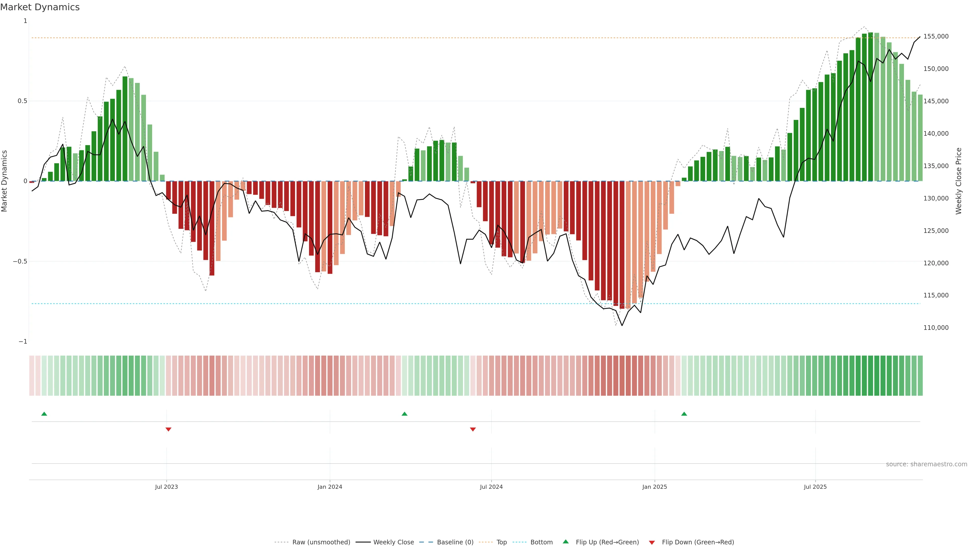Click the Market Dynamics chart title
Viewport: 980px width, 551px height.
click(40, 7)
